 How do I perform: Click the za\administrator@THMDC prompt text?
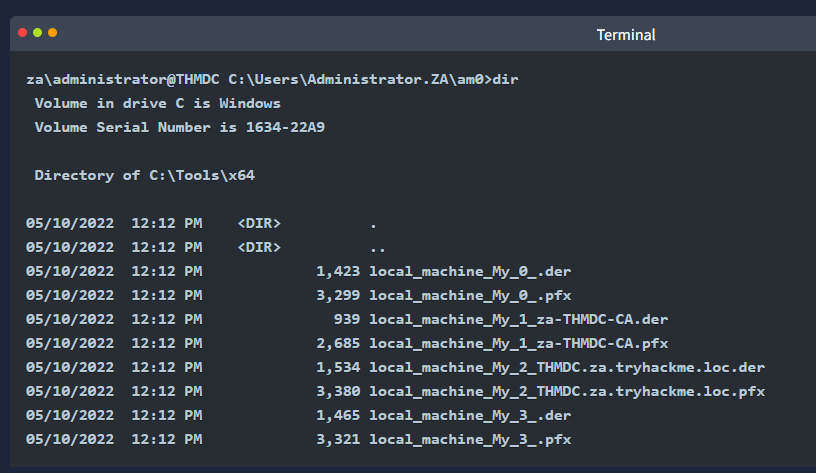tap(123, 80)
